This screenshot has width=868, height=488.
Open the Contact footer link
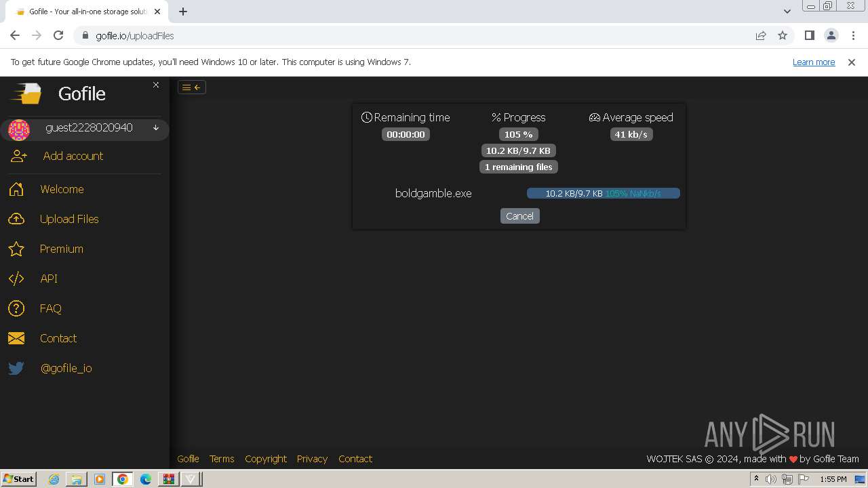pos(355,459)
